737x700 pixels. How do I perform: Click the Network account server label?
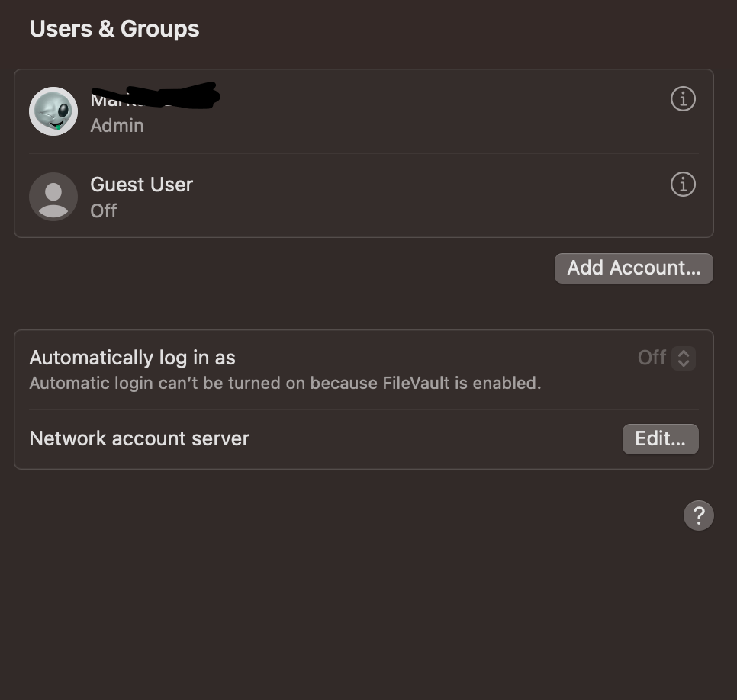(139, 438)
